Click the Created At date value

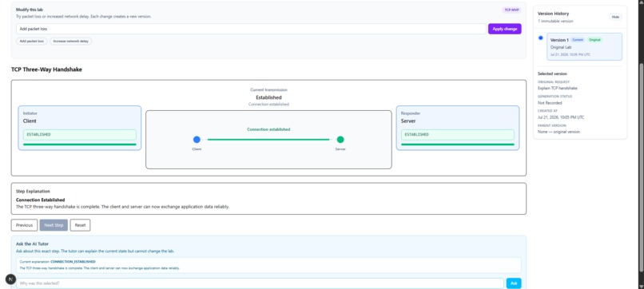point(561,117)
